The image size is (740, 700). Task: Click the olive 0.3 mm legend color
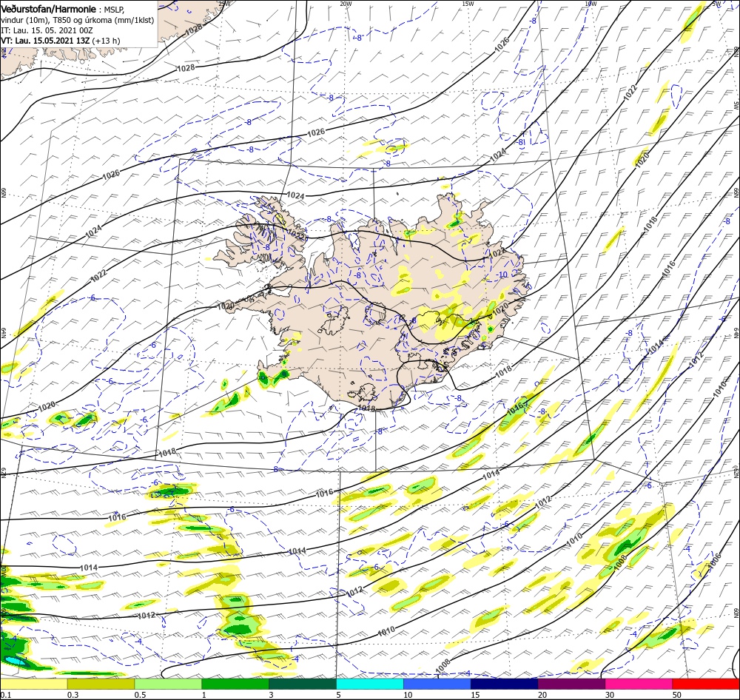click(101, 684)
